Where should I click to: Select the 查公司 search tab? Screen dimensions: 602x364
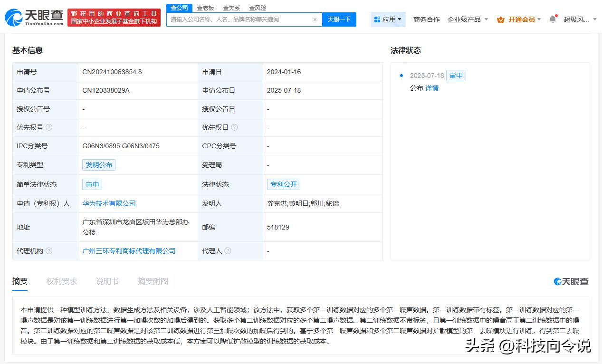(180, 8)
